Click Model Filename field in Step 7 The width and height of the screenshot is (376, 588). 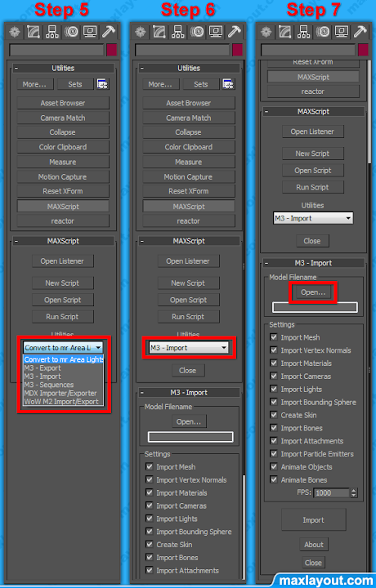[x=315, y=307]
